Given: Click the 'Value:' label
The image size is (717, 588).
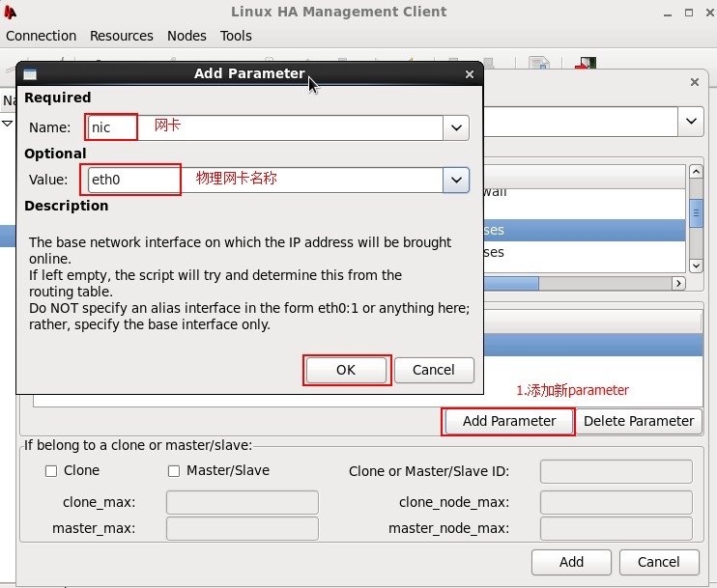Looking at the screenshot, I should pos(48,180).
